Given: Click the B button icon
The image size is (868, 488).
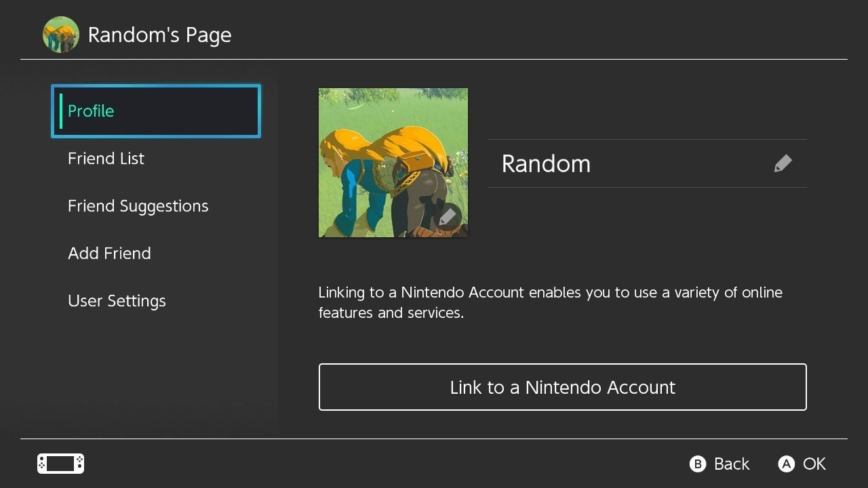Looking at the screenshot, I should click(697, 464).
